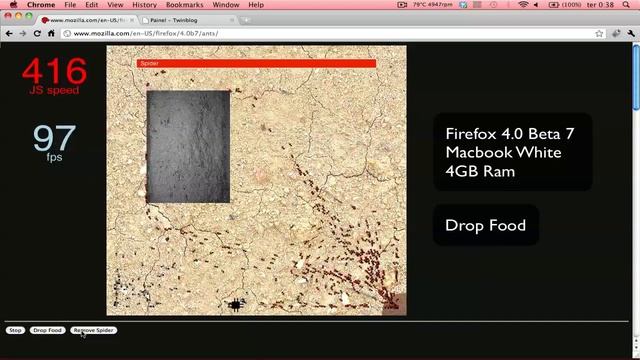Image resolution: width=640 pixels, height=360 pixels.
Task: Click the dark slate stone in canvas
Action: tap(188, 147)
